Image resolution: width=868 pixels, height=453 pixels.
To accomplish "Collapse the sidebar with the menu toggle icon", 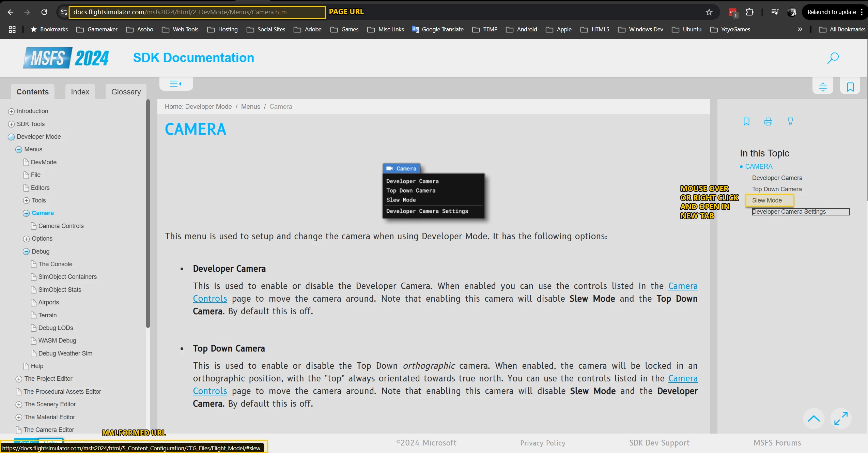I will tap(176, 84).
